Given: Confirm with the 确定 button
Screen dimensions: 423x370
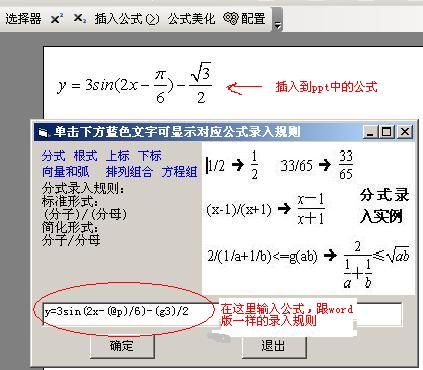Looking at the screenshot, I should [122, 346].
